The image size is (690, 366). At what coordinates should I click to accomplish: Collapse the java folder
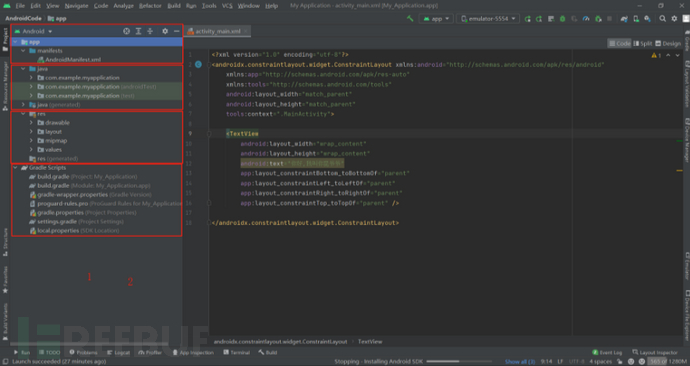pos(23,69)
